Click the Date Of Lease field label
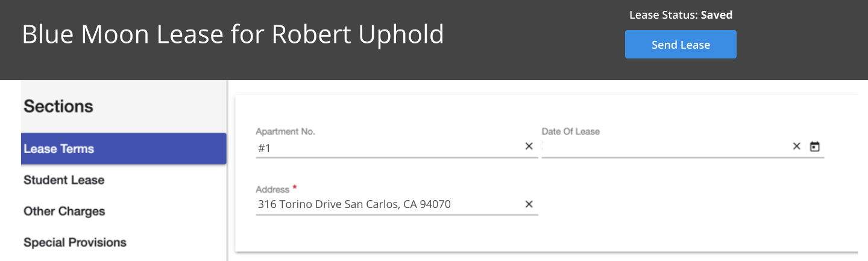 571,131
